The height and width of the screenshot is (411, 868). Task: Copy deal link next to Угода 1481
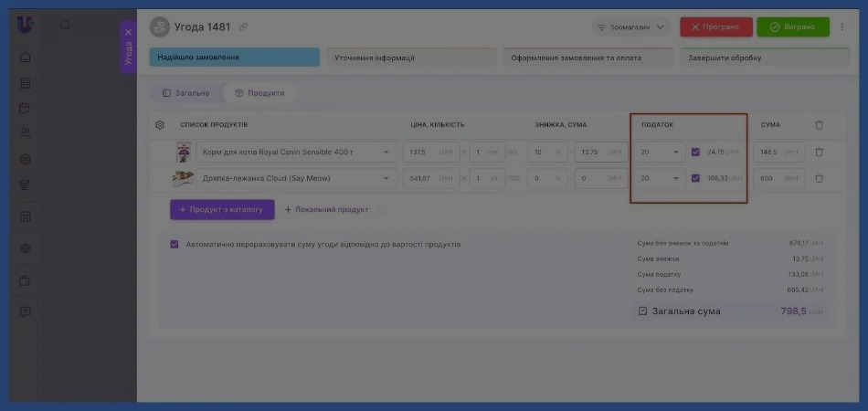[244, 27]
